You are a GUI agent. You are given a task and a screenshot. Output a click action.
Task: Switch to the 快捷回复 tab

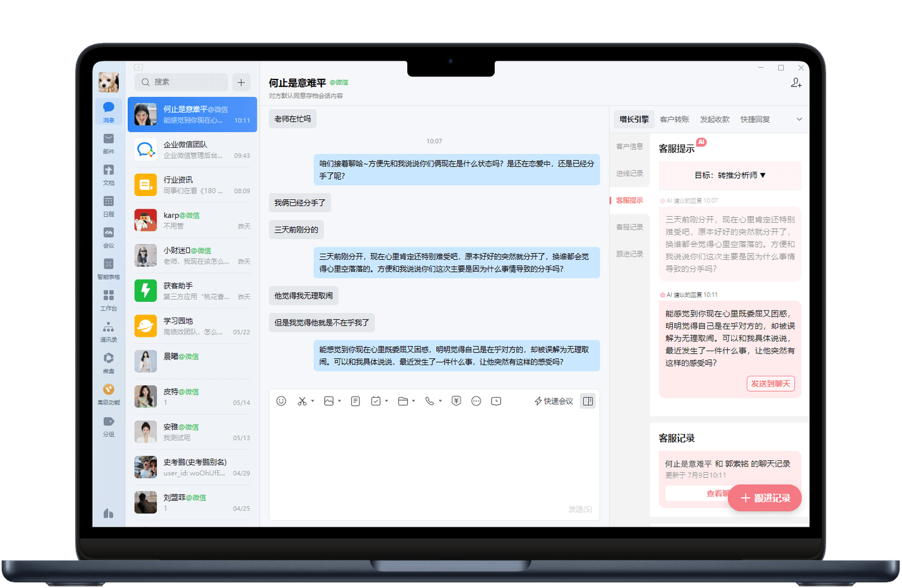click(755, 119)
